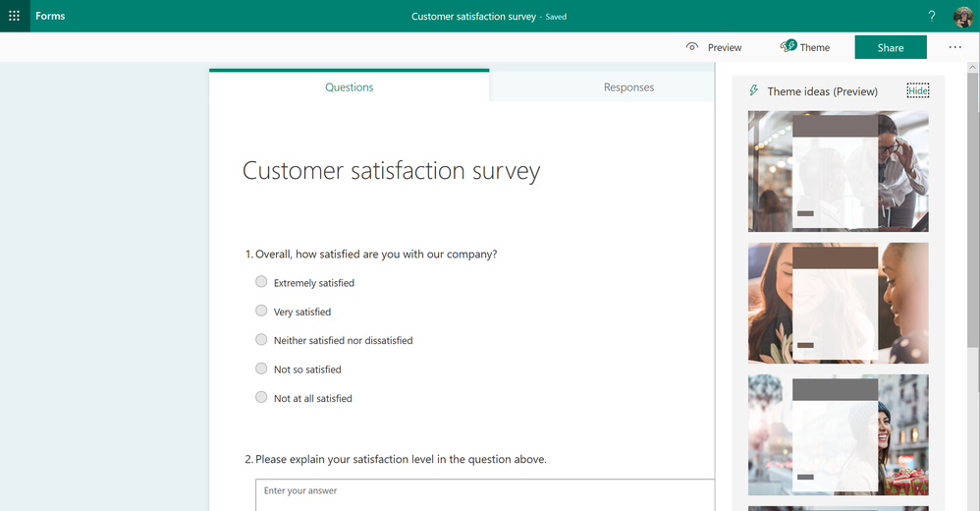
Task: Select the Extremely satisfied option
Action: [261, 281]
